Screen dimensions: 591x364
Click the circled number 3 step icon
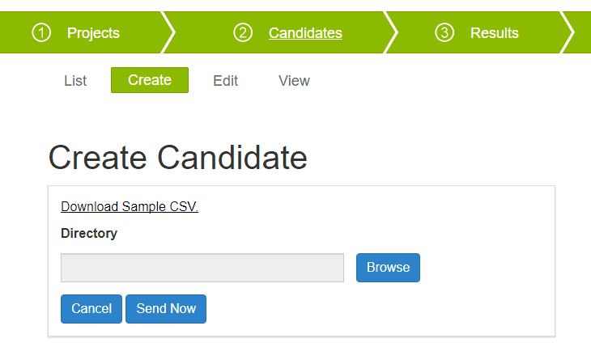444,33
